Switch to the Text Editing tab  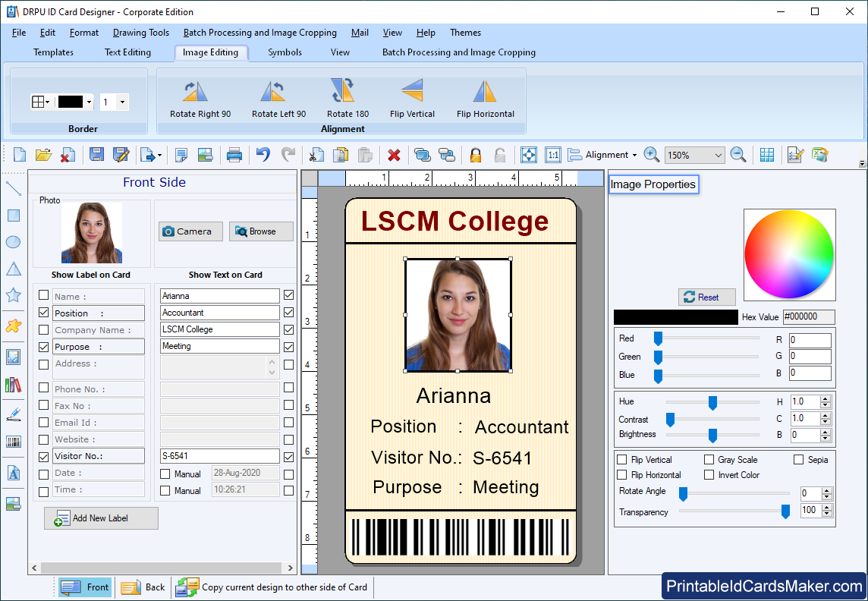pos(127,52)
